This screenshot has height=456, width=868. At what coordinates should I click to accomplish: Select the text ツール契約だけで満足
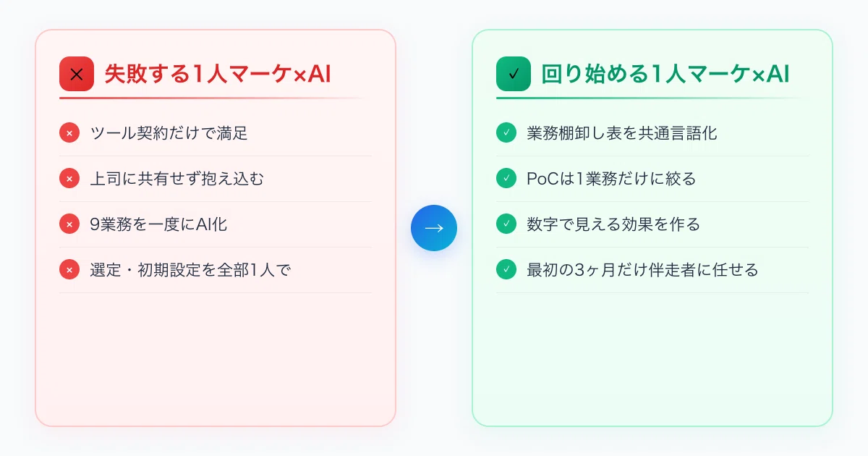tap(169, 133)
